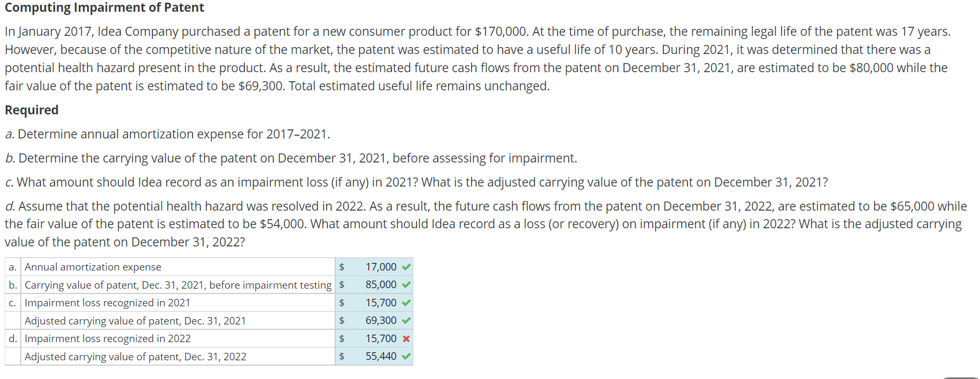Click the dollar sign beside the 2022 adjusted value
The height and width of the screenshot is (379, 980).
(341, 356)
